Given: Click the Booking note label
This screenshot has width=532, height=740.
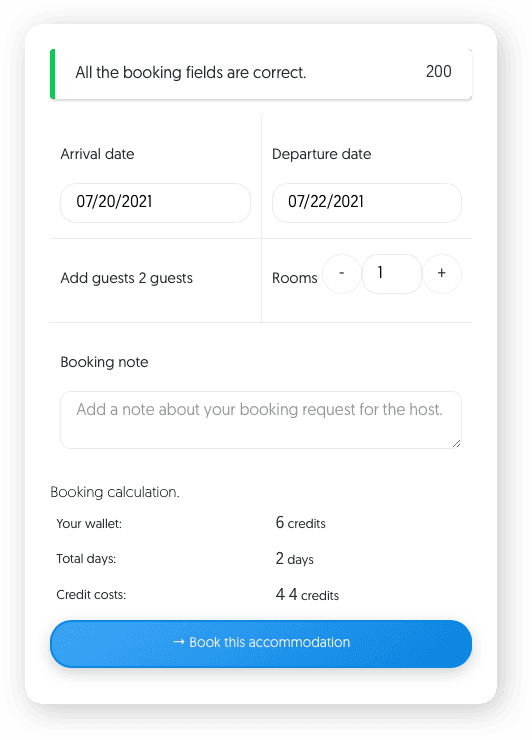Looking at the screenshot, I should point(104,362).
